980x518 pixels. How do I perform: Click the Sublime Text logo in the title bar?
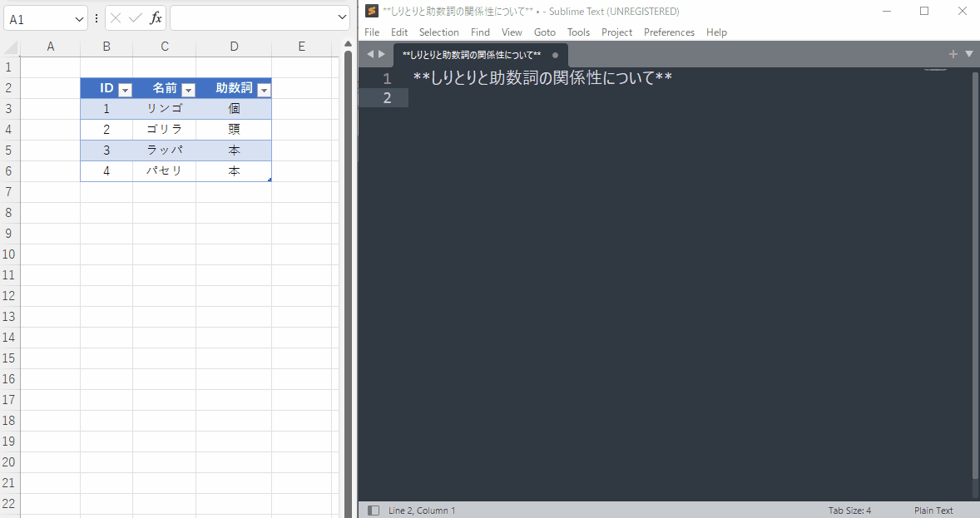(x=372, y=12)
